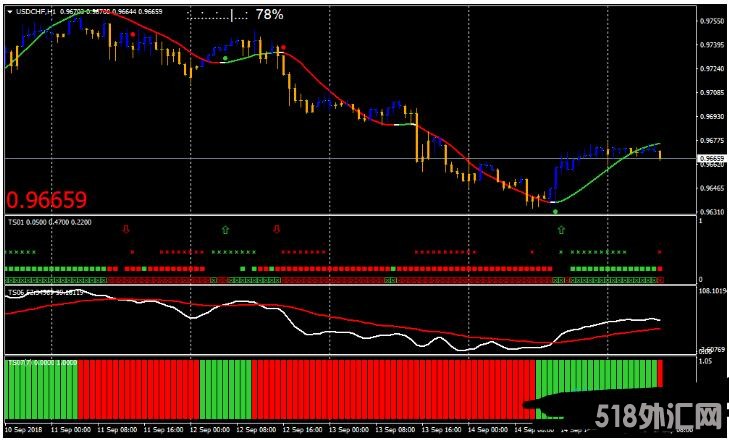
Task: Click the 0.96775 price axis label
Action: point(711,140)
